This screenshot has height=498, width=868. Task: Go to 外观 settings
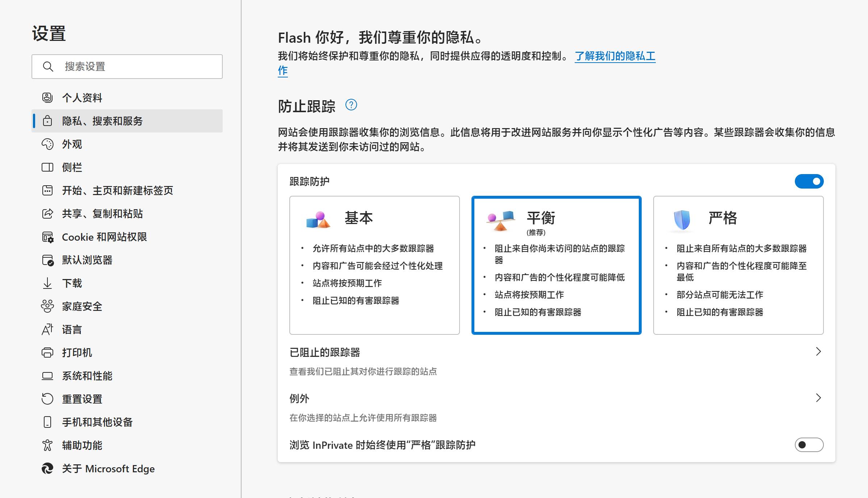127,144
